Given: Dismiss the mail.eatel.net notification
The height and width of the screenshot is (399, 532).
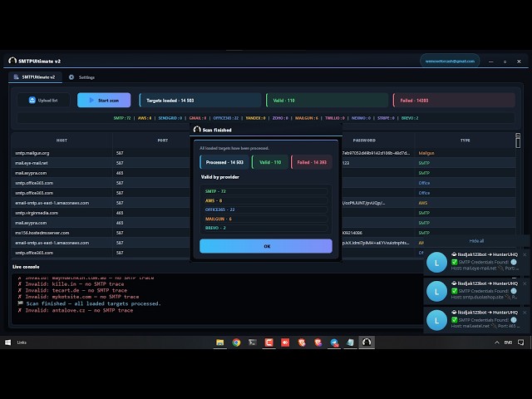Looking at the screenshot, I should click(525, 313).
